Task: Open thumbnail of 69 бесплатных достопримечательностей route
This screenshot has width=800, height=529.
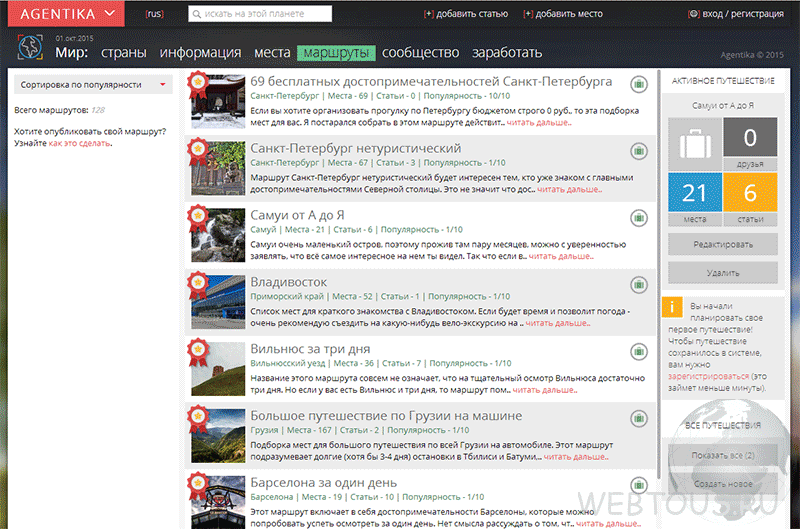Action: point(218,101)
